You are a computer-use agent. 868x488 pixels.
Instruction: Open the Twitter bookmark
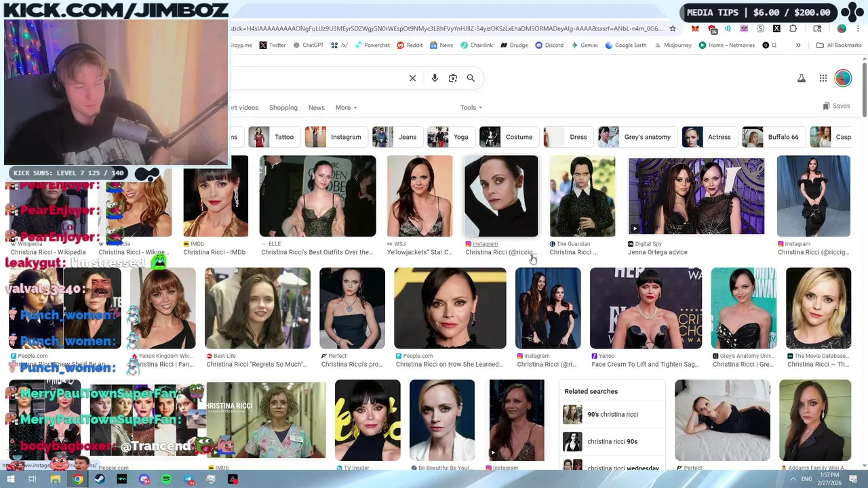point(273,45)
